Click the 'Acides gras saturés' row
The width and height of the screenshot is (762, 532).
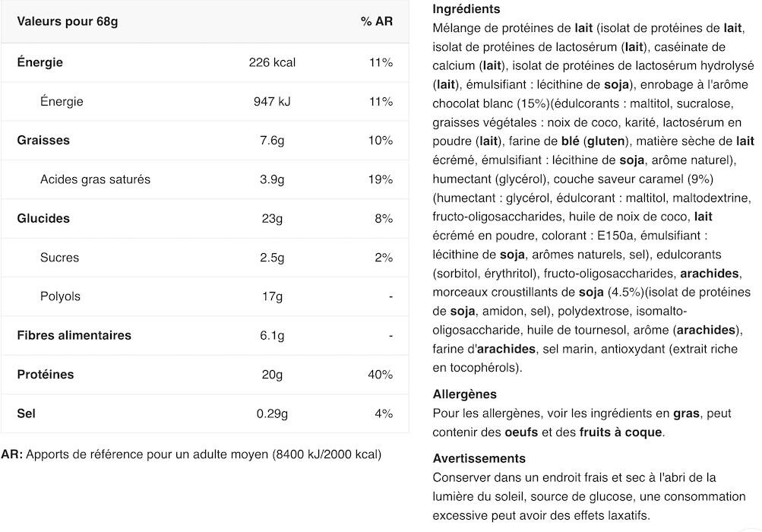coord(204,179)
